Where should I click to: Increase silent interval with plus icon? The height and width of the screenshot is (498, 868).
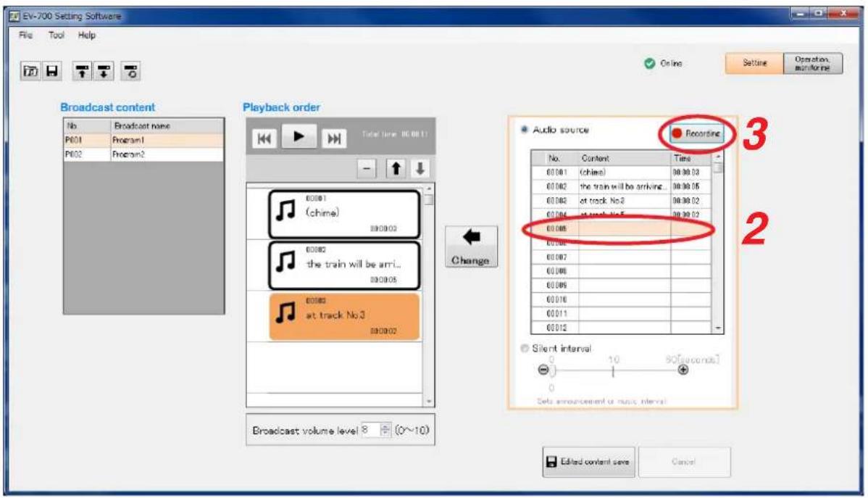pyautogui.click(x=683, y=370)
